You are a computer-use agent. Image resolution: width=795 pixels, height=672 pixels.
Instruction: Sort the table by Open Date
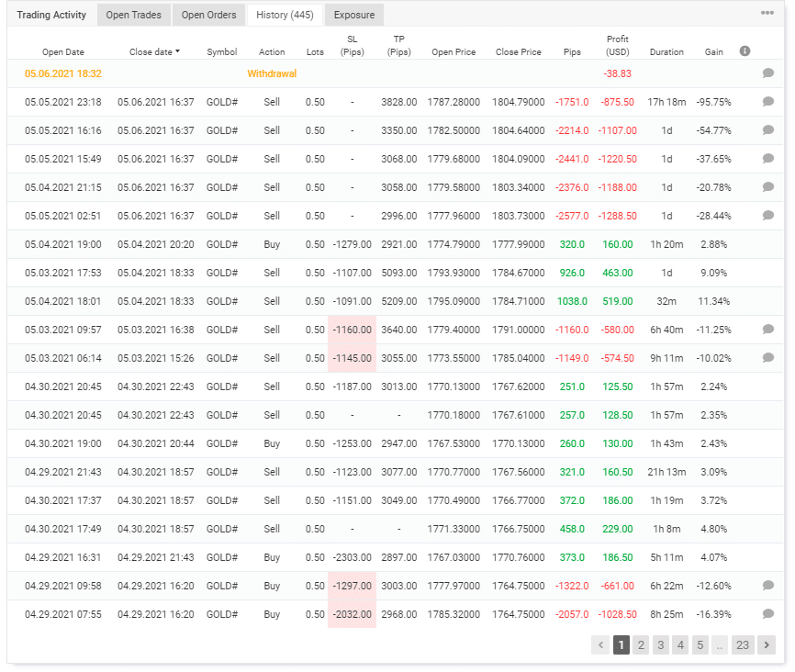tap(63, 51)
